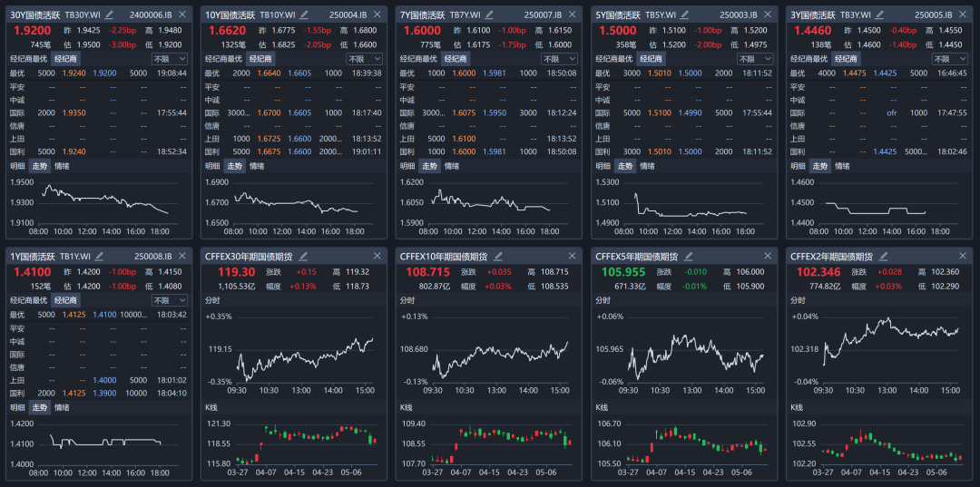This screenshot has height=487, width=980.
Task: Open the 不限 dropdown in 7Y panel
Action: coord(559,59)
